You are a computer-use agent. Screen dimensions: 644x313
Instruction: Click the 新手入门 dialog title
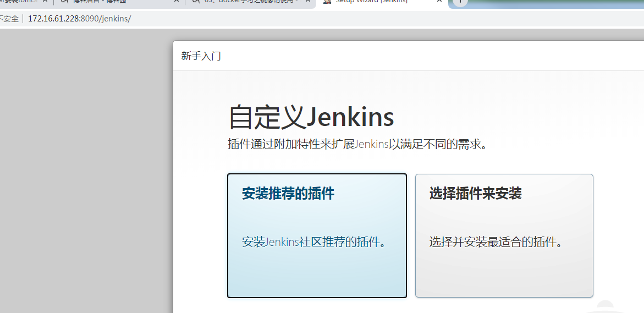(x=201, y=56)
